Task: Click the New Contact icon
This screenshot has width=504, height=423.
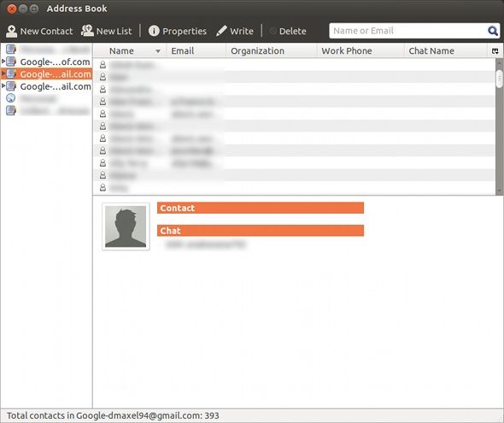Action: point(11,31)
